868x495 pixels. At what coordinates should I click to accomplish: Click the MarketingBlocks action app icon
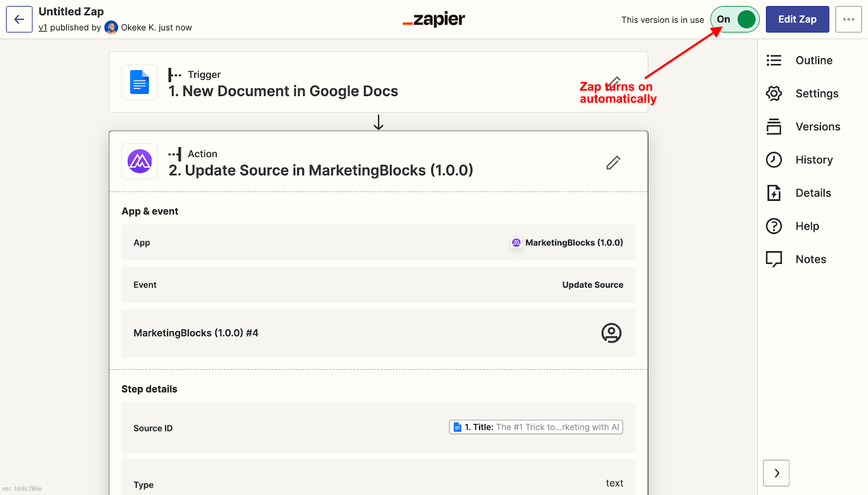[x=139, y=161]
